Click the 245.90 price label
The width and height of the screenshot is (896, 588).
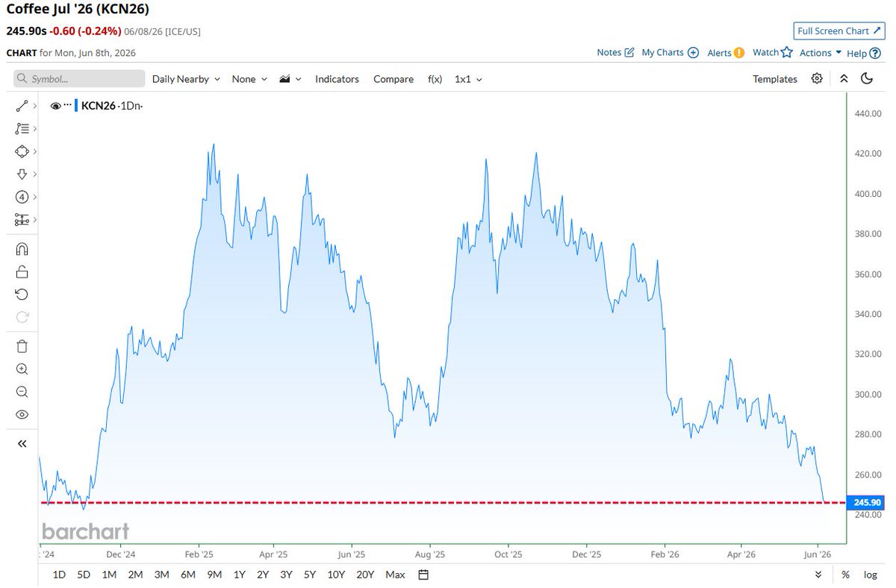[867, 503]
